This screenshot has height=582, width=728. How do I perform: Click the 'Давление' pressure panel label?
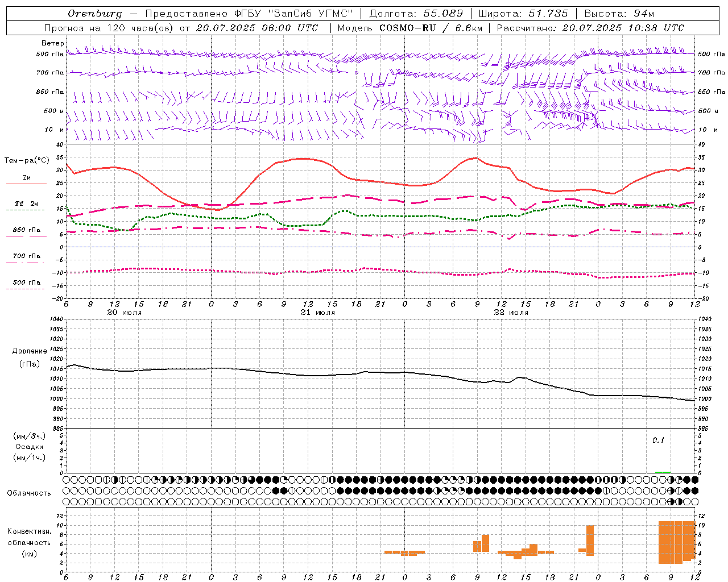(30, 351)
